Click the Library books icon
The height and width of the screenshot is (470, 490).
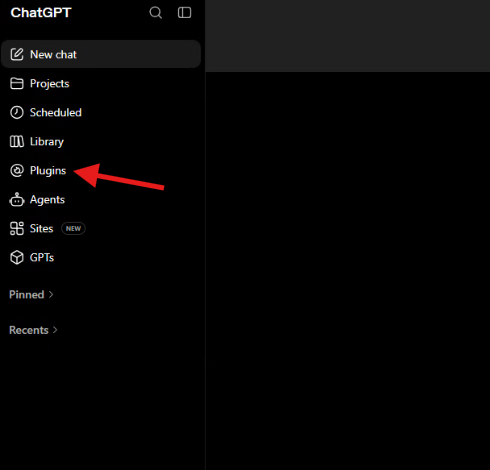click(17, 141)
